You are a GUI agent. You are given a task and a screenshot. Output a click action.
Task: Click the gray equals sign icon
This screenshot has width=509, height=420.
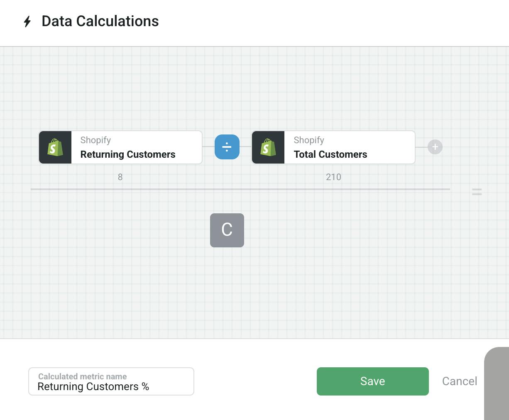[477, 192]
